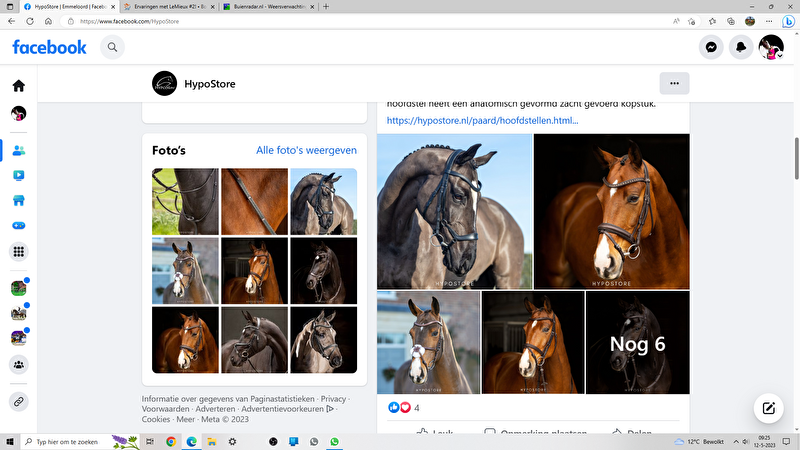
Task: Click the browser home icon
Action: (48, 21)
